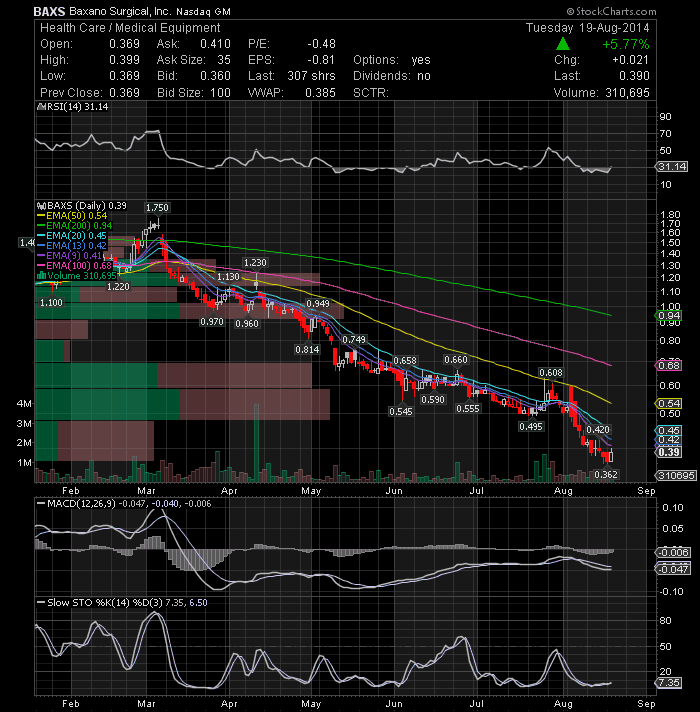The height and width of the screenshot is (712, 700).
Task: Click the Baxano Surgical, Inc. company name
Action: [x=120, y=11]
